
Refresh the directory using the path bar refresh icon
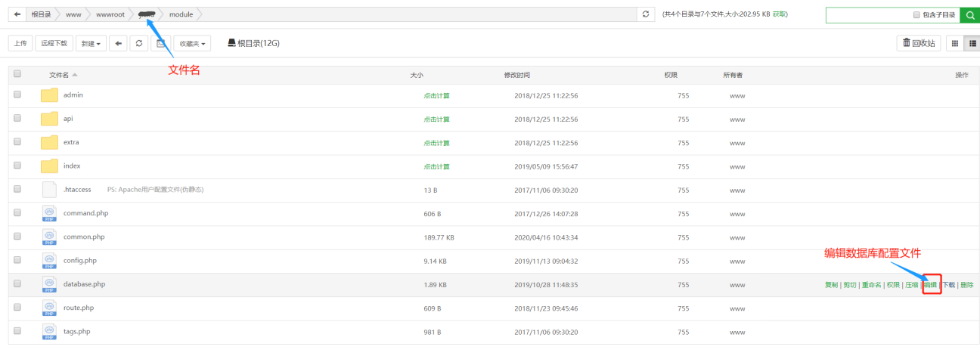645,14
